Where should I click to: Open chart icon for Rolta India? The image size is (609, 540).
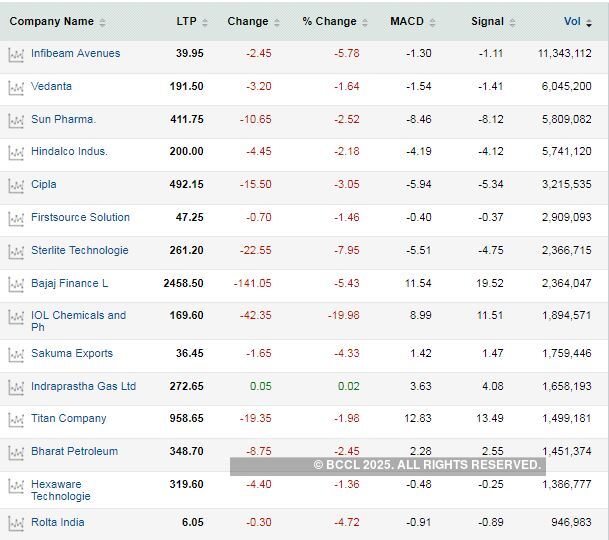(16, 524)
